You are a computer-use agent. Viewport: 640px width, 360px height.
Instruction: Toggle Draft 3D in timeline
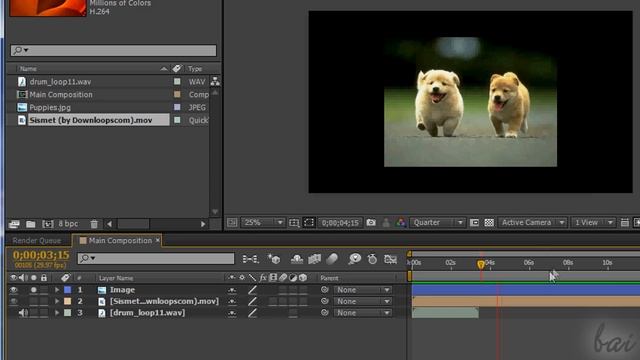[274, 259]
